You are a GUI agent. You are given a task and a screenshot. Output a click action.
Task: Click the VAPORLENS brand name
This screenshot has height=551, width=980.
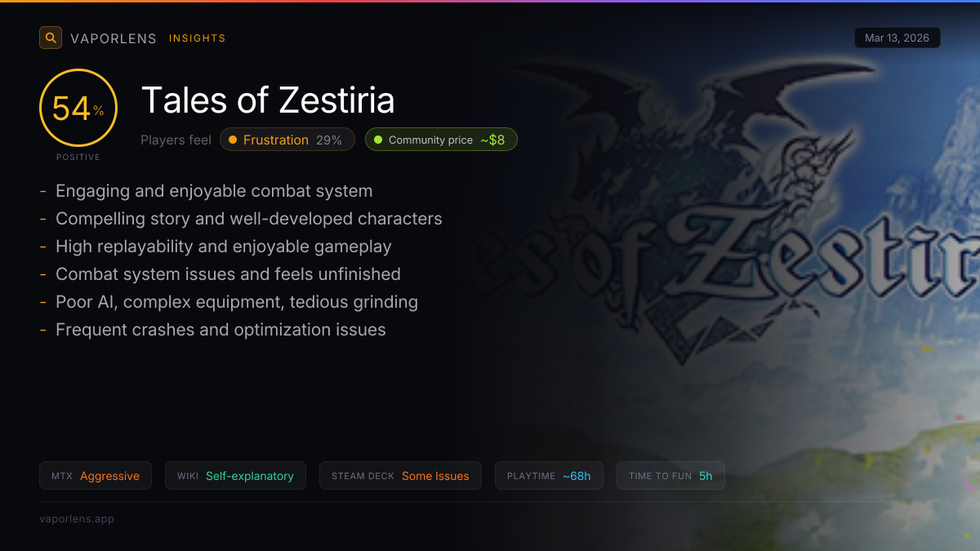tap(114, 38)
